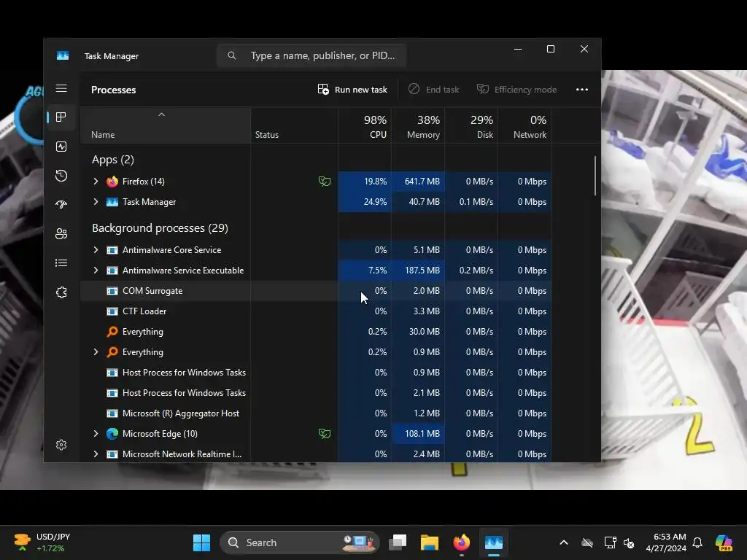Select first Host Process for Windows Tasks
The image size is (747, 560).
point(316,373)
